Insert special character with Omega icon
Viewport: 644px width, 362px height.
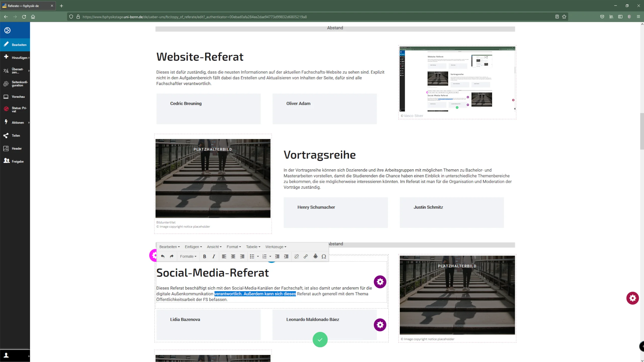[324, 256]
